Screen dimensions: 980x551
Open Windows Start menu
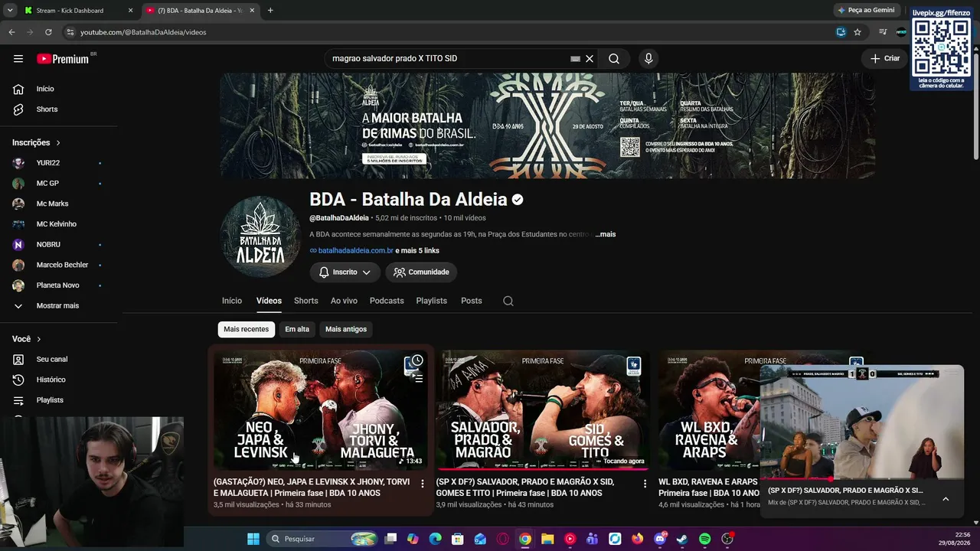253,539
